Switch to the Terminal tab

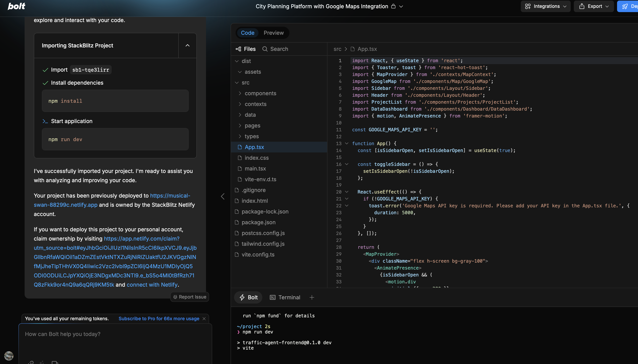pyautogui.click(x=285, y=297)
